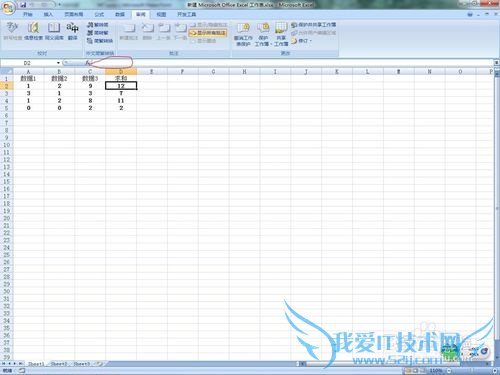Open Chinese conversion options (简繁转换)

tap(100, 41)
